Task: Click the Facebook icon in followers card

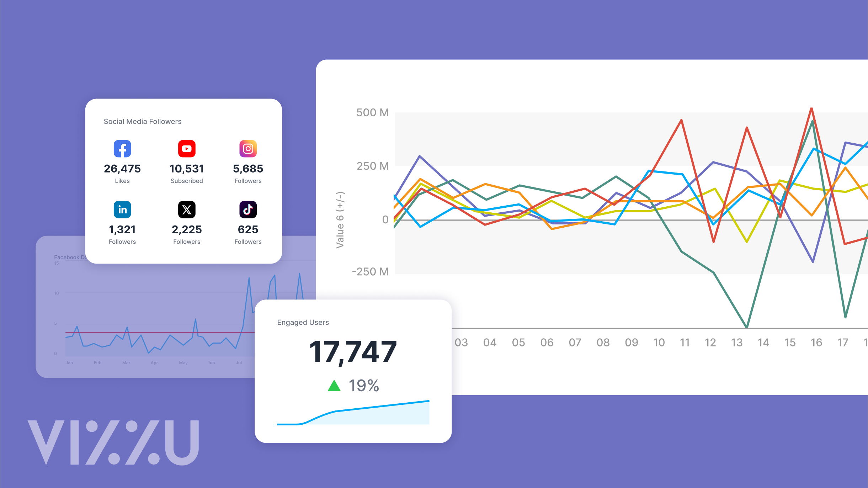Action: (122, 149)
